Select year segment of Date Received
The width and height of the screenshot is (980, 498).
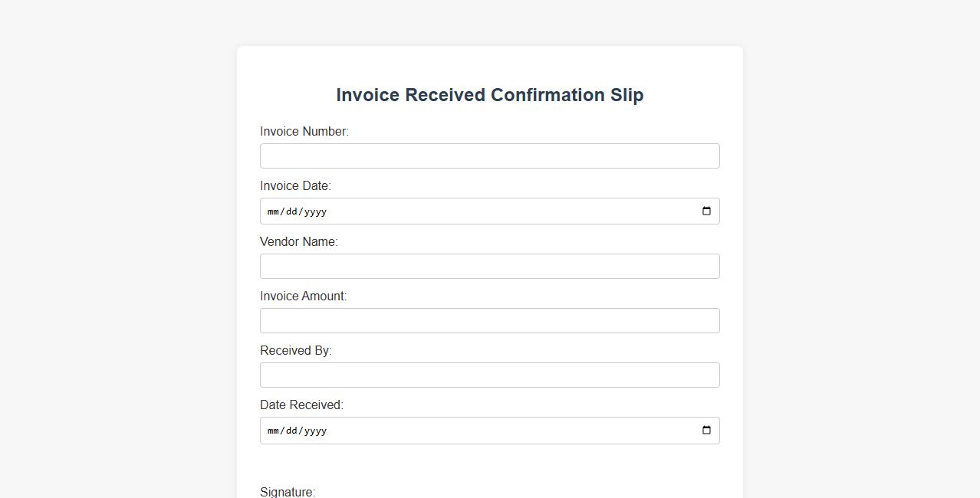click(x=314, y=431)
